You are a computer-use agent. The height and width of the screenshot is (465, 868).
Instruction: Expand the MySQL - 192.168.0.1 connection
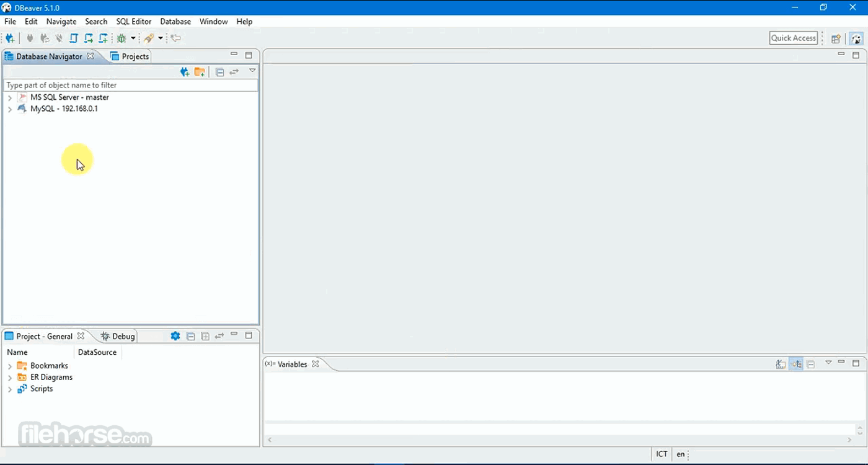pos(10,109)
